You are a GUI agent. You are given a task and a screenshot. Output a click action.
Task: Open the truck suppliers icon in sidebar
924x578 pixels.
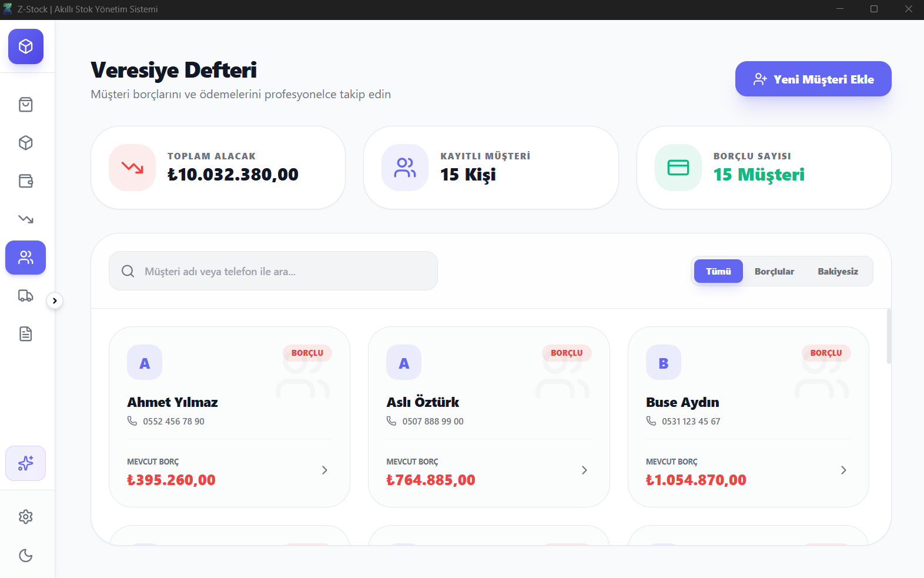[x=26, y=296]
